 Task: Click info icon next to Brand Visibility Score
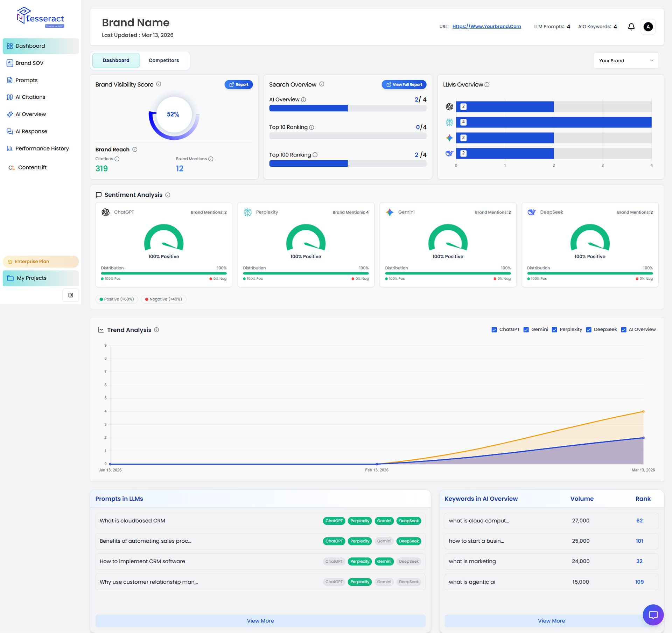point(159,84)
